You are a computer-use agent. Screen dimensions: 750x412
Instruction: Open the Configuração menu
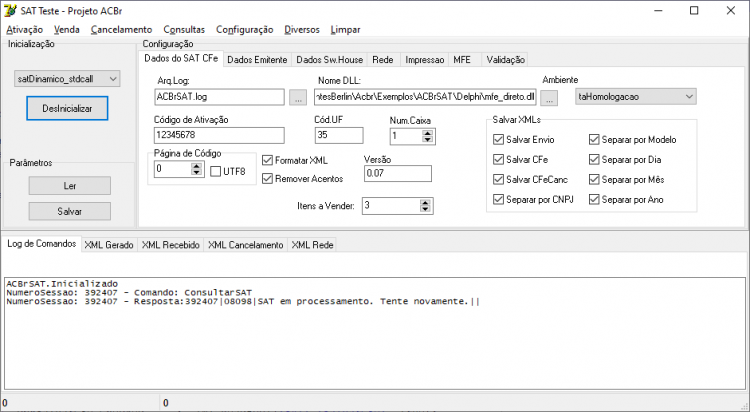point(244,30)
